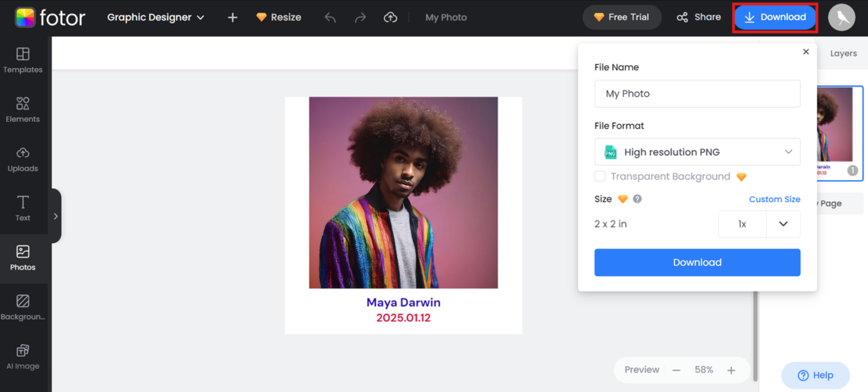Open the AI Image sidebar panel
This screenshot has height=392, width=868.
tap(23, 357)
